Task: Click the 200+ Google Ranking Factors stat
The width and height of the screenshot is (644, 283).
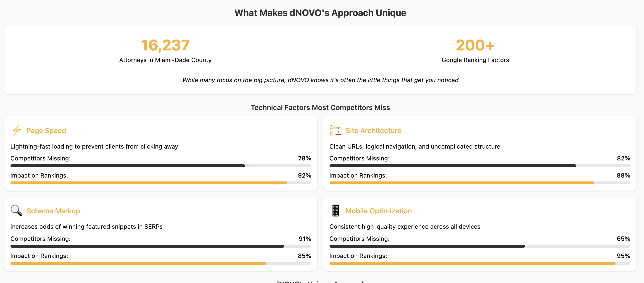Action: coord(475,45)
